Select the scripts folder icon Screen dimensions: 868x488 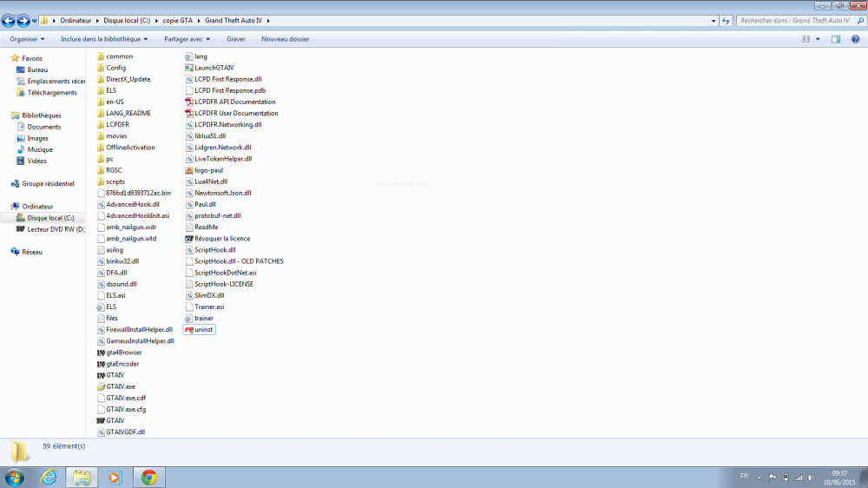click(x=100, y=181)
